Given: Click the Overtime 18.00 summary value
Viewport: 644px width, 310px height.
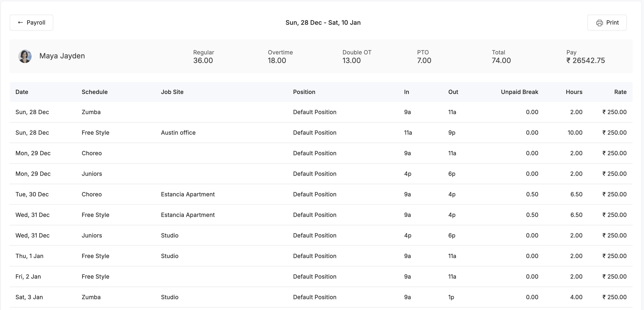Looking at the screenshot, I should click(x=277, y=61).
